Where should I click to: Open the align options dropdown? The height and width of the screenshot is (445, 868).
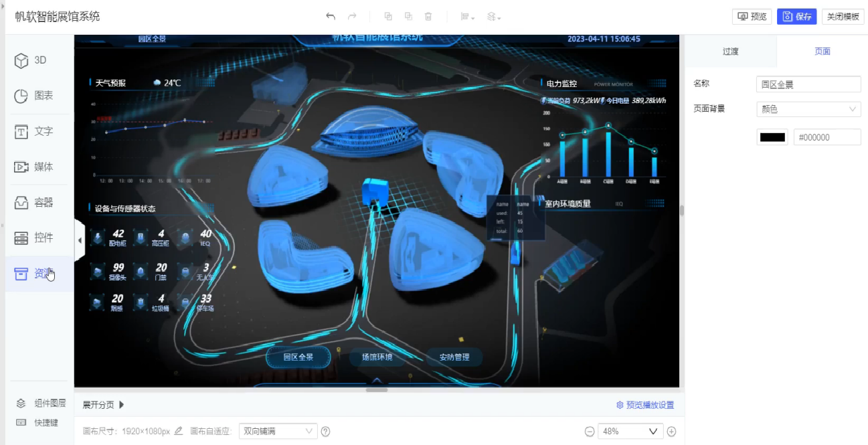pos(468,17)
